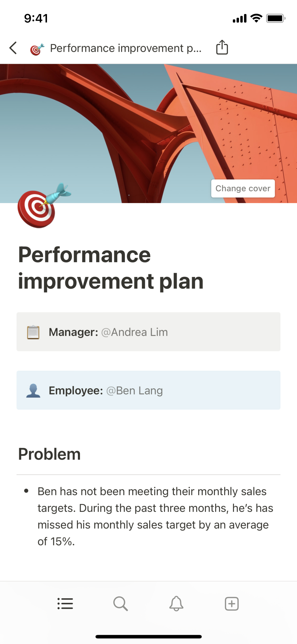Open the @Andrea Lim mention
Image resolution: width=297 pixels, height=644 pixels.
(135, 332)
